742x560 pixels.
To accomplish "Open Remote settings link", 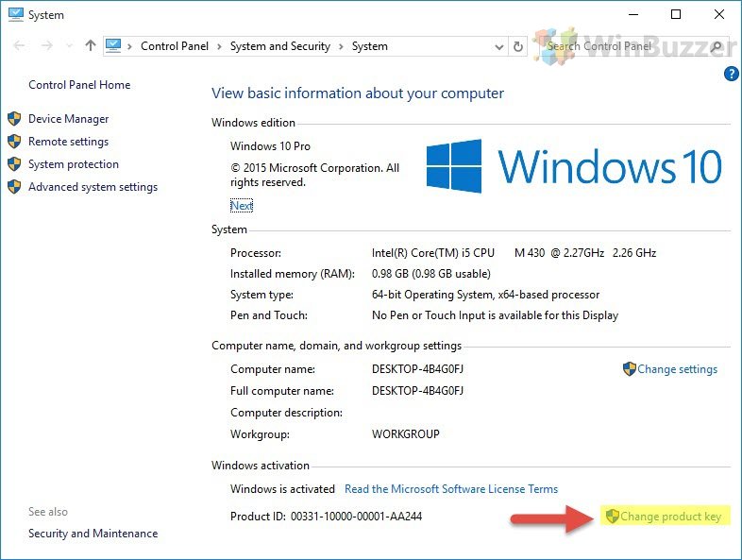I will point(68,142).
